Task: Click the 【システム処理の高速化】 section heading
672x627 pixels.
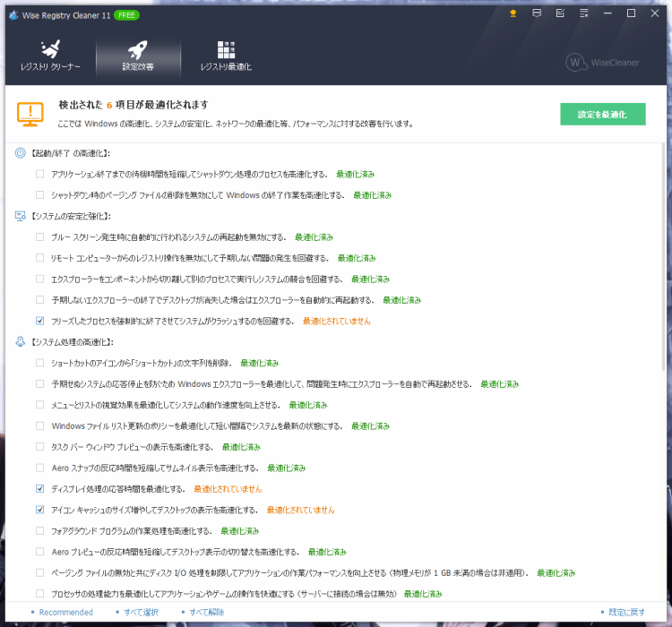Action: [x=73, y=342]
